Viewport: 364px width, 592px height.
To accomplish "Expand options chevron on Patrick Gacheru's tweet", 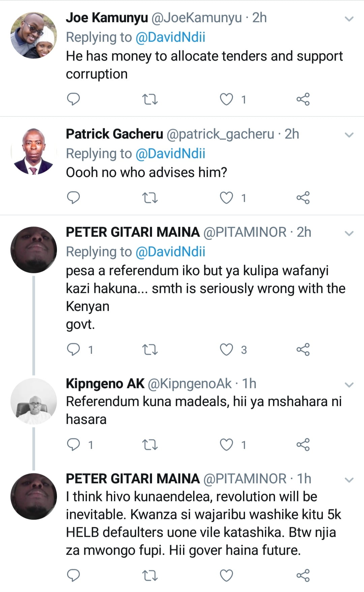I will tap(350, 135).
